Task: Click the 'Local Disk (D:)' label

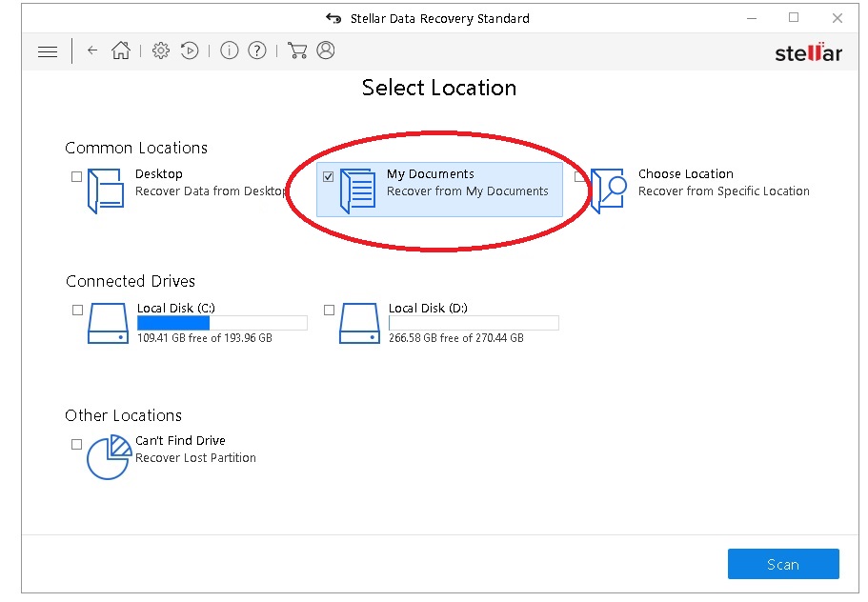Action: pyautogui.click(x=428, y=309)
